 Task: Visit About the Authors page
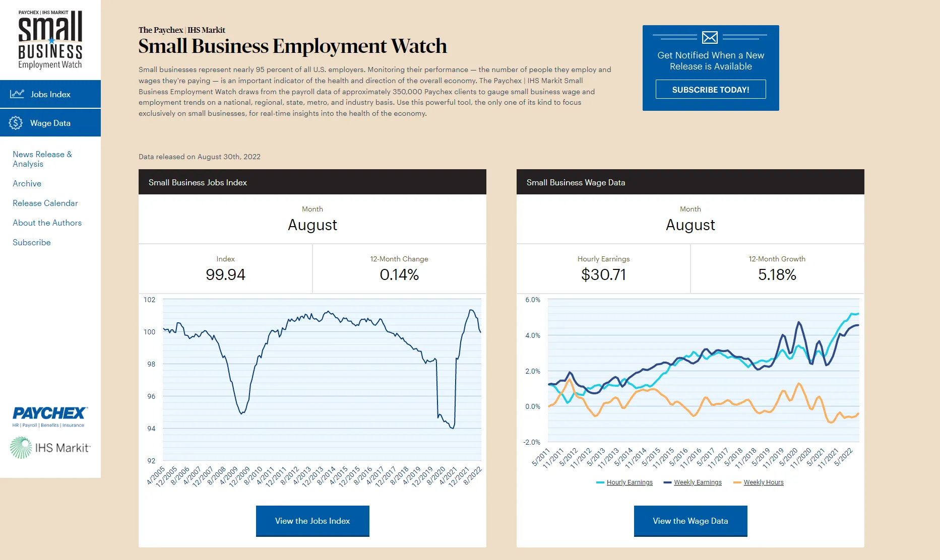tap(47, 223)
